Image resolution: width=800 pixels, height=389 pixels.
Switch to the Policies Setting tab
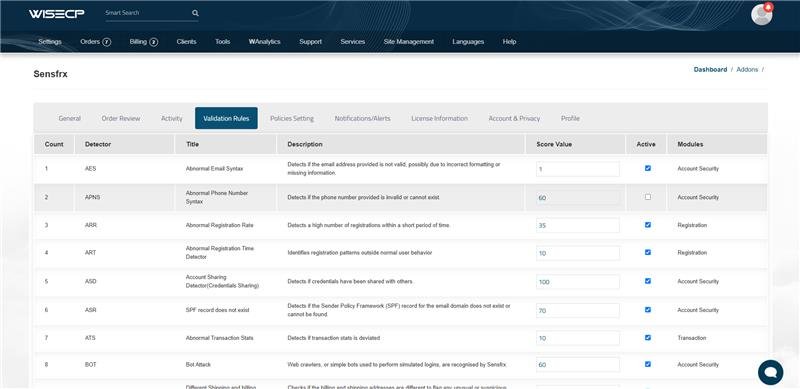[x=292, y=118]
